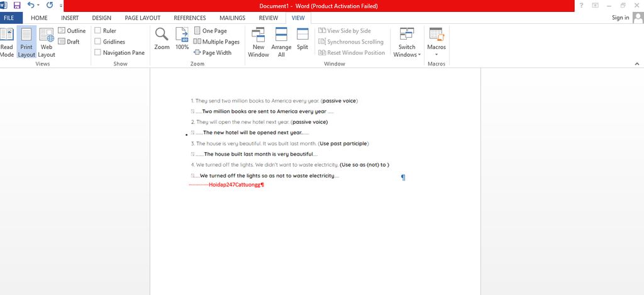Enable the Ruler checkbox
This screenshot has height=295, width=644.
tap(97, 30)
